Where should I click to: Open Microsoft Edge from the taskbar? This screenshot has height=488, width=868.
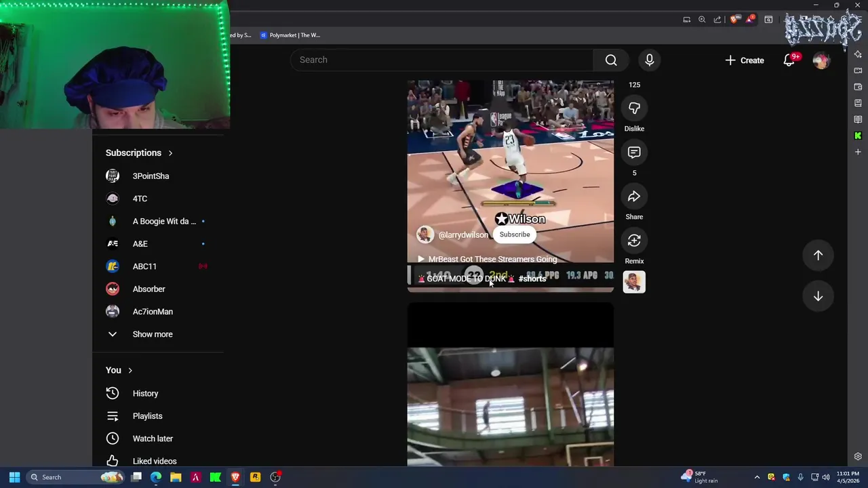156,477
